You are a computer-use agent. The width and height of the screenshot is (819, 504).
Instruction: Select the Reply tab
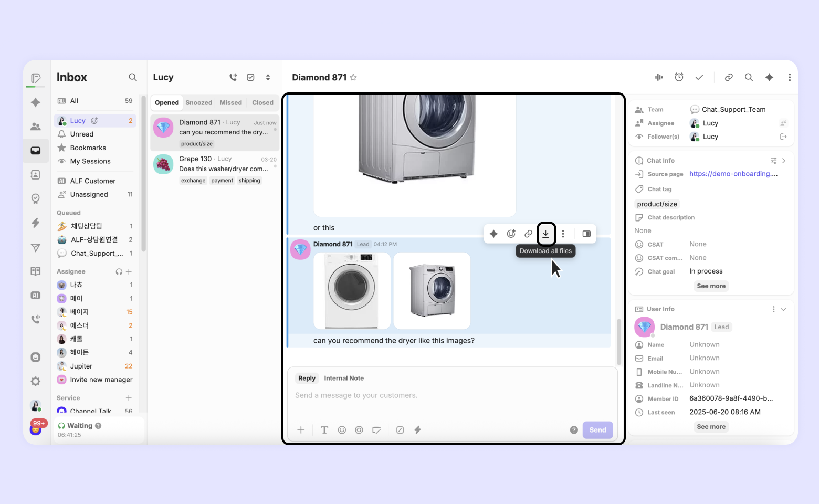(307, 378)
